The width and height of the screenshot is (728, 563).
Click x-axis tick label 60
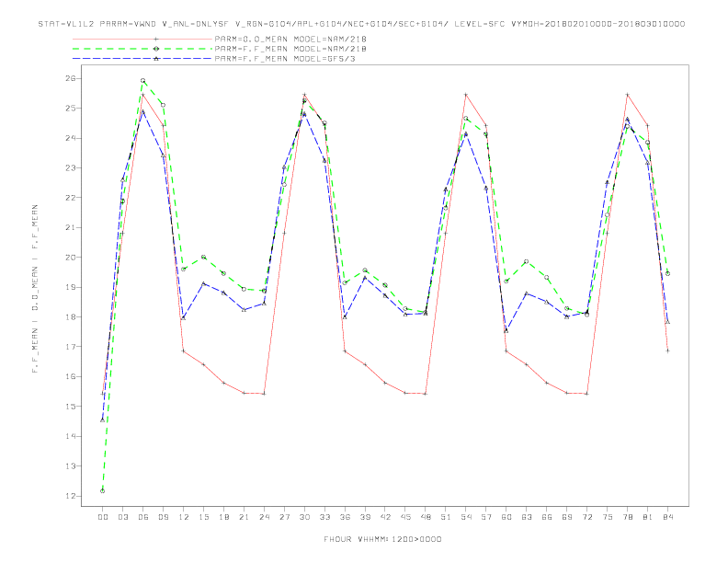[506, 517]
